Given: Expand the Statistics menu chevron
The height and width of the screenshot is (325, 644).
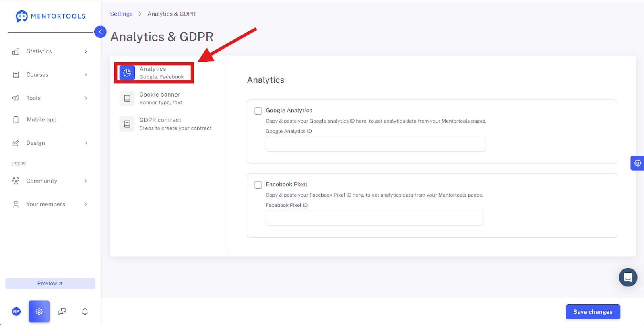Looking at the screenshot, I should tap(86, 51).
